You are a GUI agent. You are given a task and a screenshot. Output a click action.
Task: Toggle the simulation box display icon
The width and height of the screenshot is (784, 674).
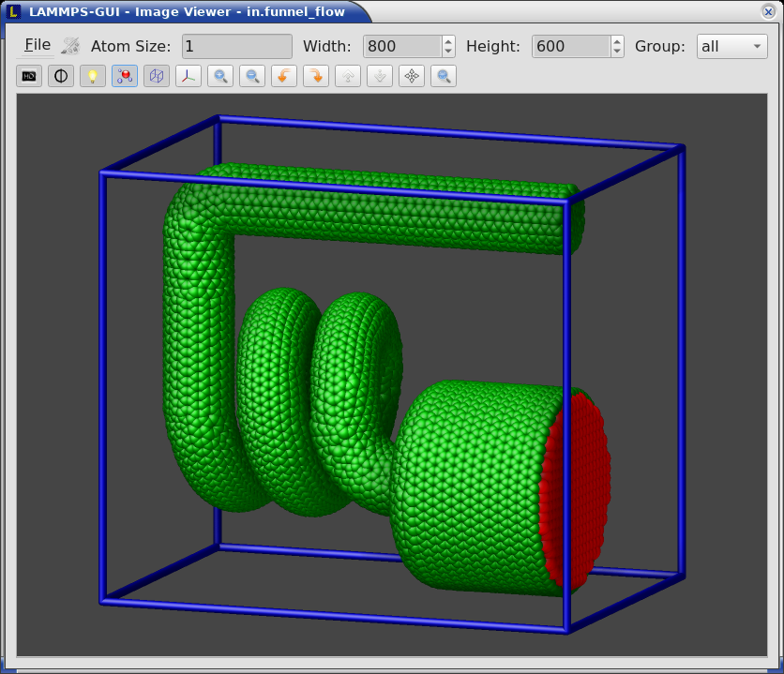(x=157, y=77)
